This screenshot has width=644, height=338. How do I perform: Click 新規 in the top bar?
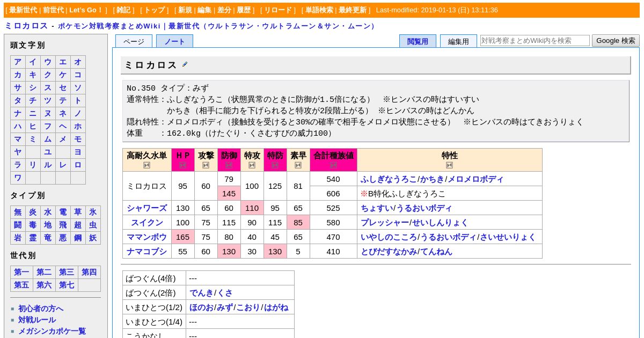[x=185, y=10]
